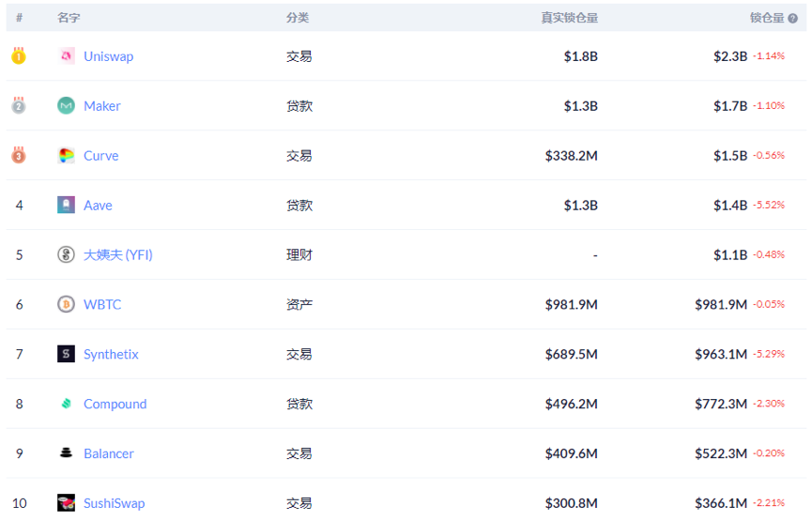The width and height of the screenshot is (812, 521).
Task: Click the Synthetix logo icon
Action: (66, 354)
